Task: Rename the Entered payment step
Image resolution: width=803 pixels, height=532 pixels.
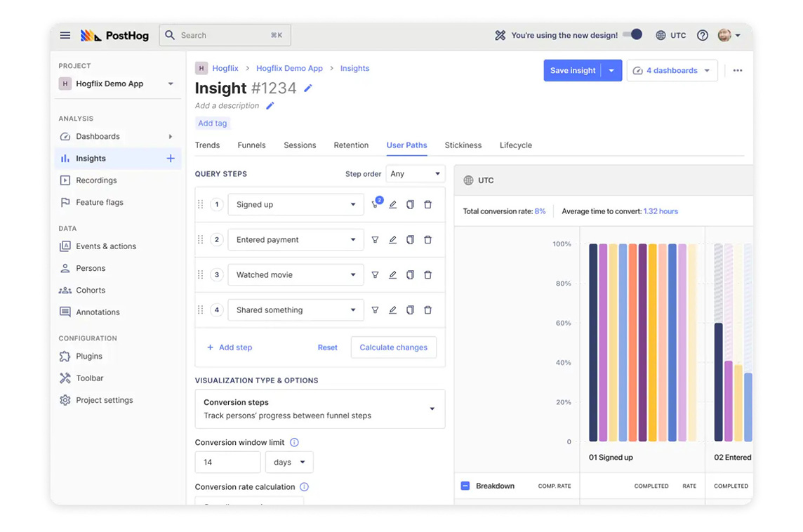Action: (x=393, y=239)
